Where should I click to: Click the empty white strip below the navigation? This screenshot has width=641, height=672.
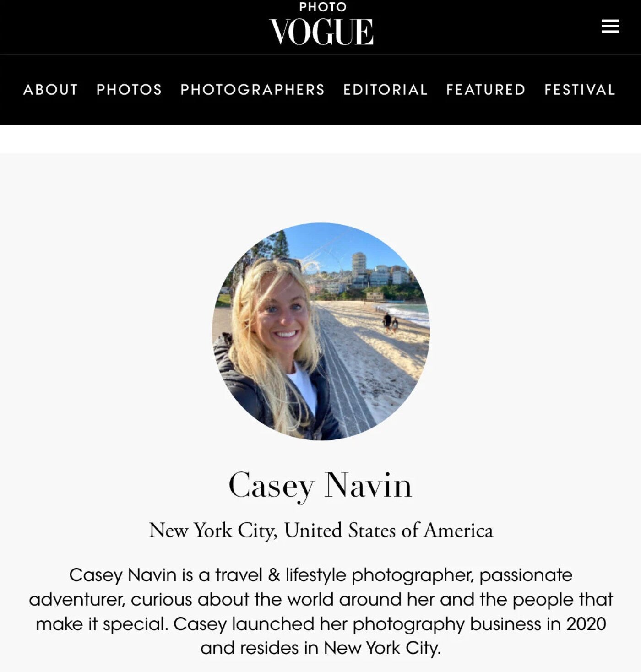coord(320,139)
